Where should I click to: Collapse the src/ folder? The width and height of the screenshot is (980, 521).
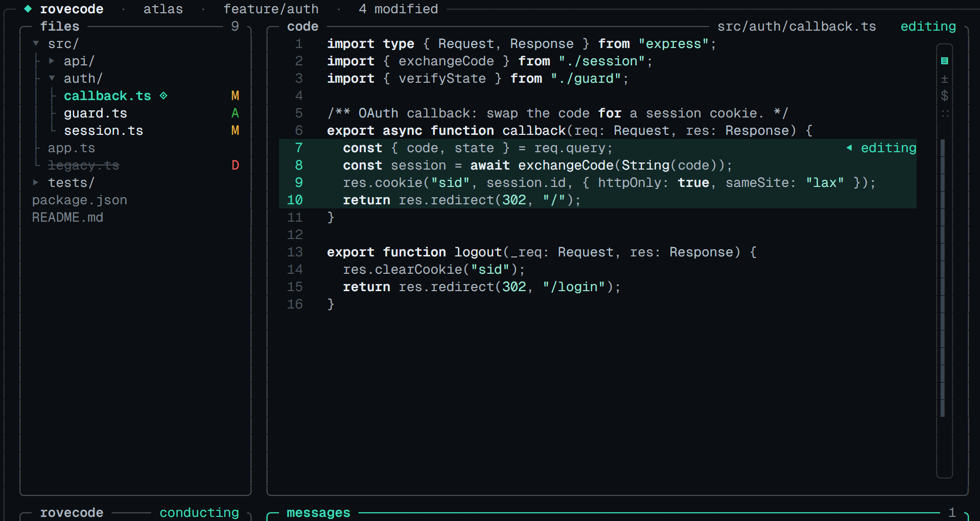click(36, 43)
